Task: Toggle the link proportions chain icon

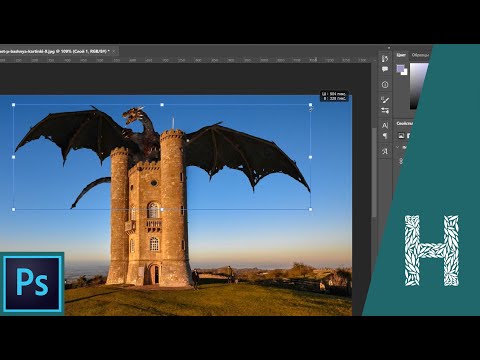Action: point(401,161)
